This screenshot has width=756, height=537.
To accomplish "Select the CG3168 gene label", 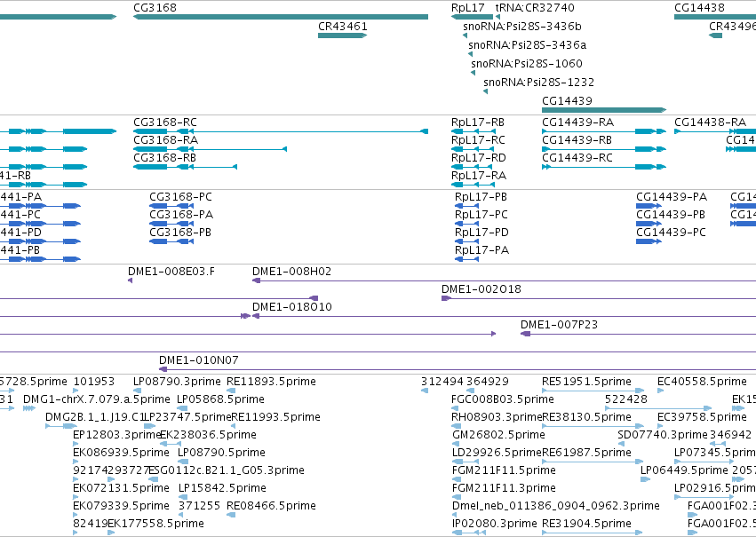I will click(x=155, y=8).
